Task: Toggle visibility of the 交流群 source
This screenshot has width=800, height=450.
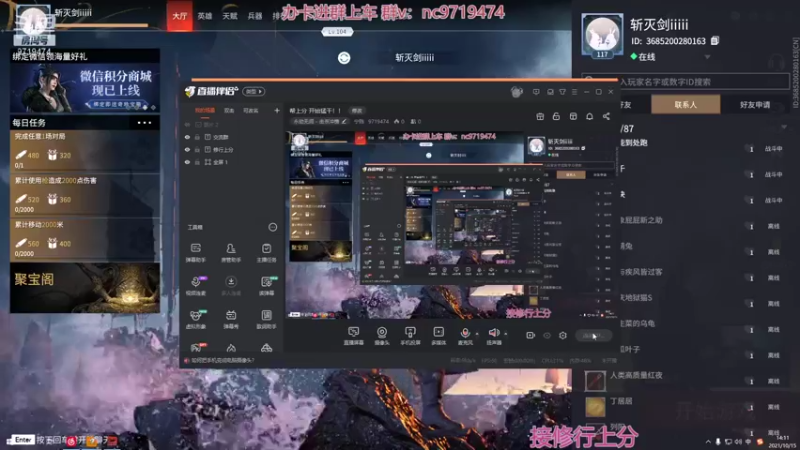Action: (x=187, y=137)
